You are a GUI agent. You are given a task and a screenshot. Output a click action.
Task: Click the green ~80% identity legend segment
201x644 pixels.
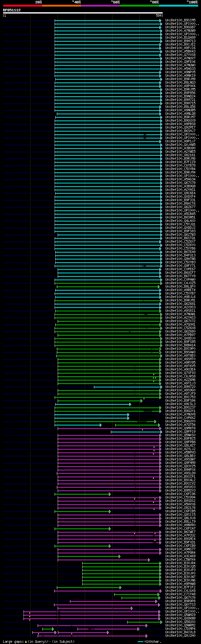pos(139,6)
